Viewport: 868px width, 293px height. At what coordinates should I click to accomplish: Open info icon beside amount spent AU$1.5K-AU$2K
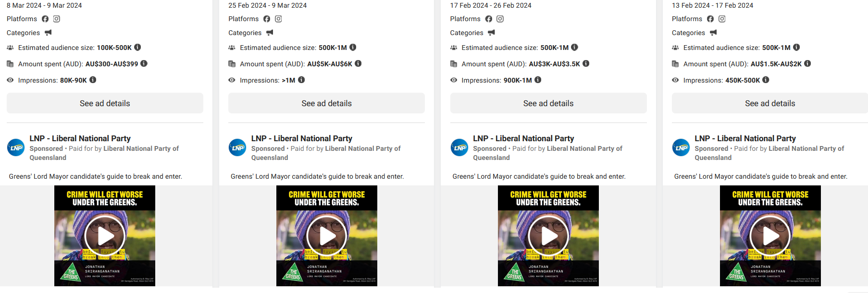(x=807, y=63)
